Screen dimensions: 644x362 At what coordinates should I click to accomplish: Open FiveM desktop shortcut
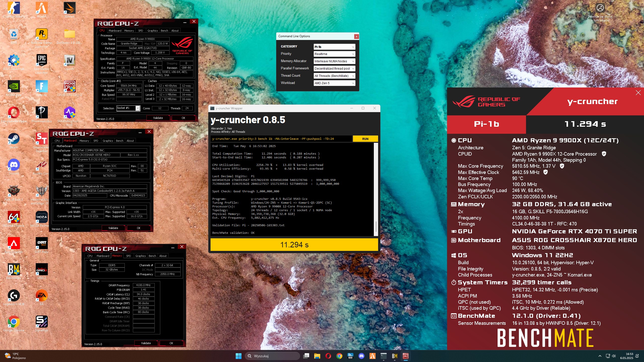[x=42, y=10]
